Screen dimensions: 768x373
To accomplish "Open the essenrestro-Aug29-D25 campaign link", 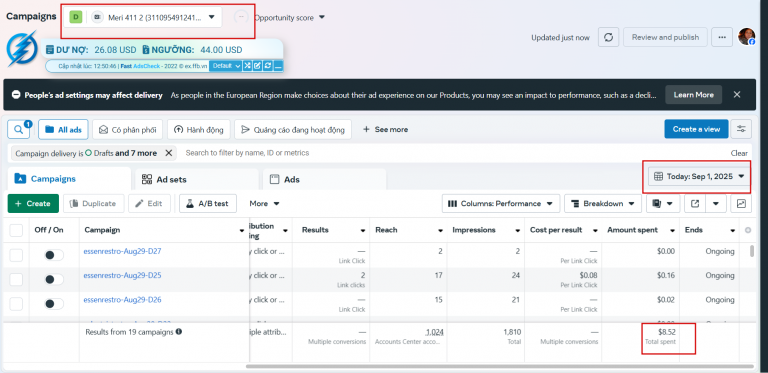I will tap(122, 276).
